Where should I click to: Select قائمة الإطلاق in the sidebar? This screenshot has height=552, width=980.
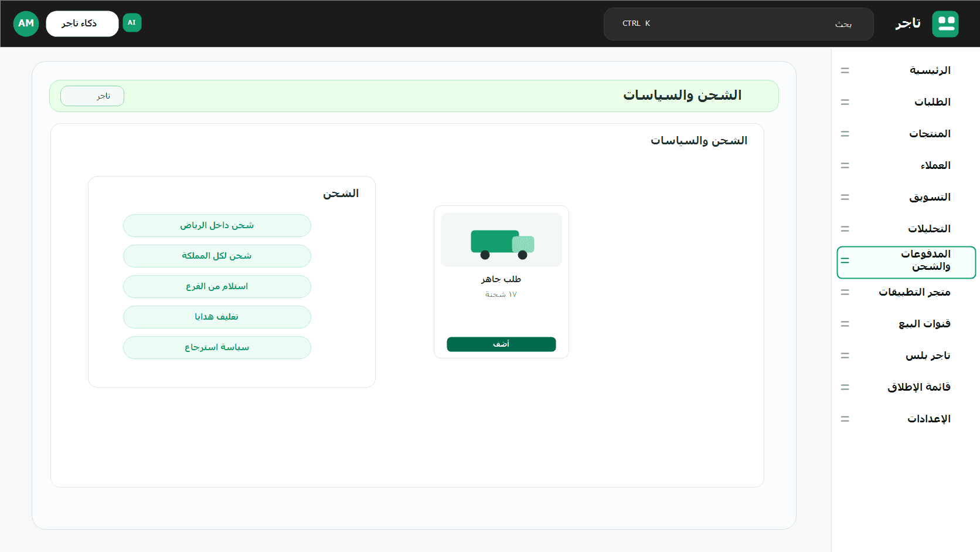click(906, 387)
